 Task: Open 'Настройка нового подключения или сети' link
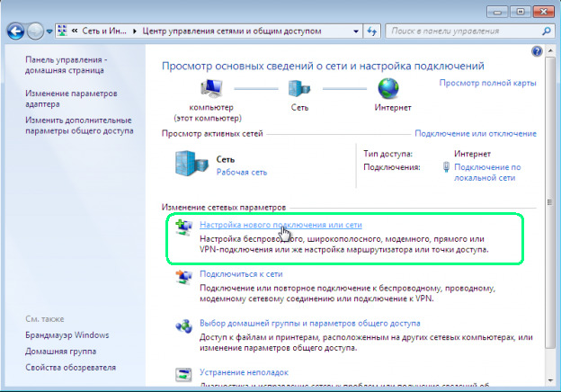click(x=280, y=224)
